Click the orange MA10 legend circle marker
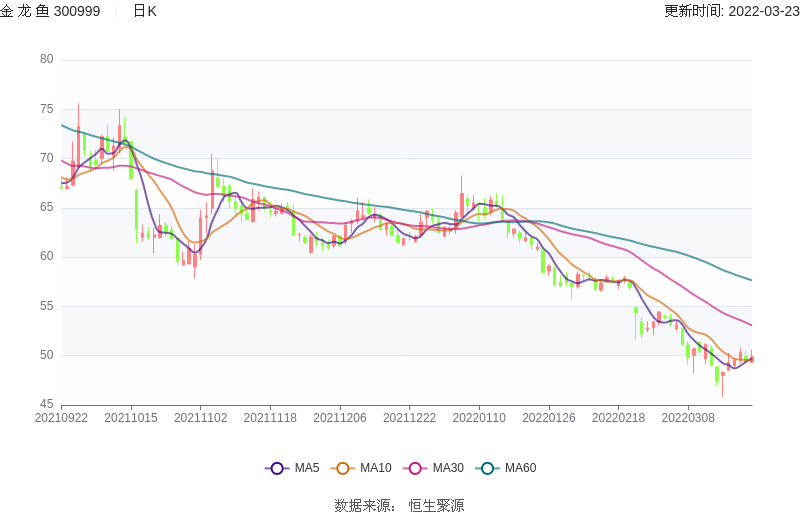800x517 pixels. coord(343,468)
